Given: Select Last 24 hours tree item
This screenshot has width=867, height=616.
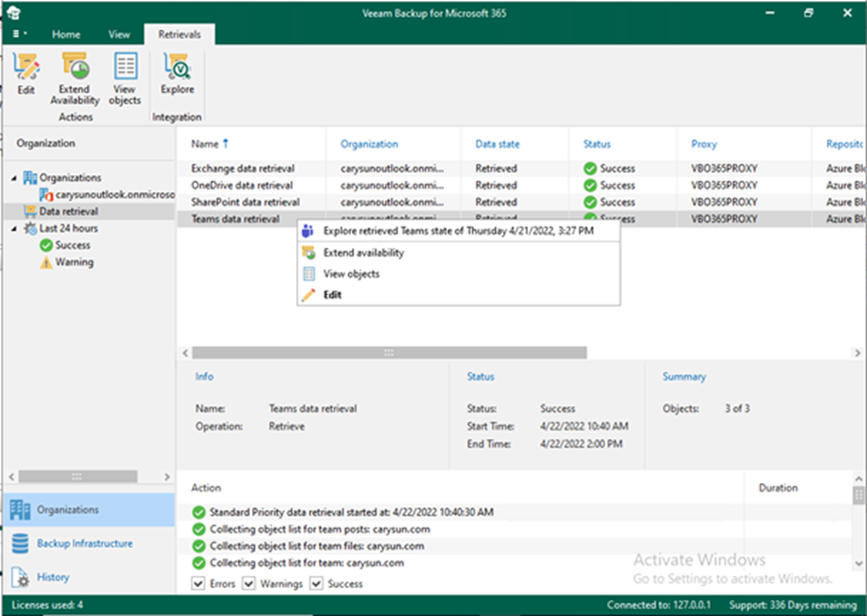Looking at the screenshot, I should click(69, 228).
